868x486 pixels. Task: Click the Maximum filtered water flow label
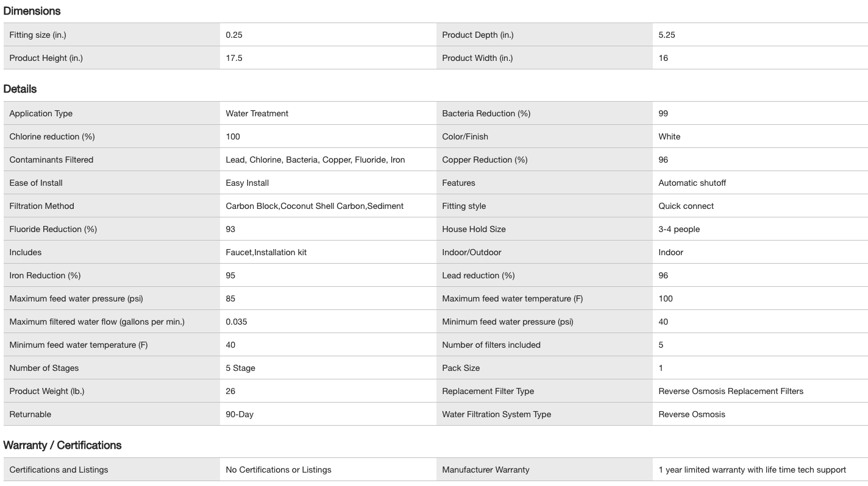pos(97,322)
